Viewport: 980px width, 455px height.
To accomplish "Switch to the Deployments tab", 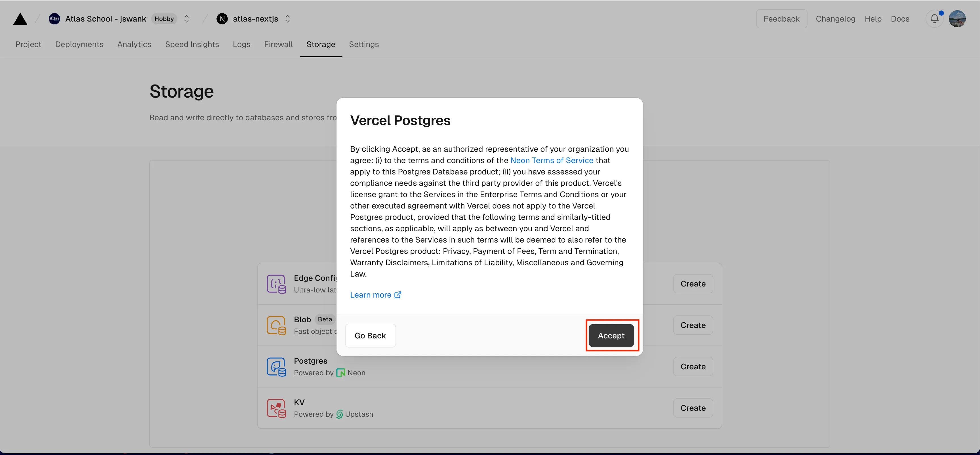I will [x=79, y=44].
